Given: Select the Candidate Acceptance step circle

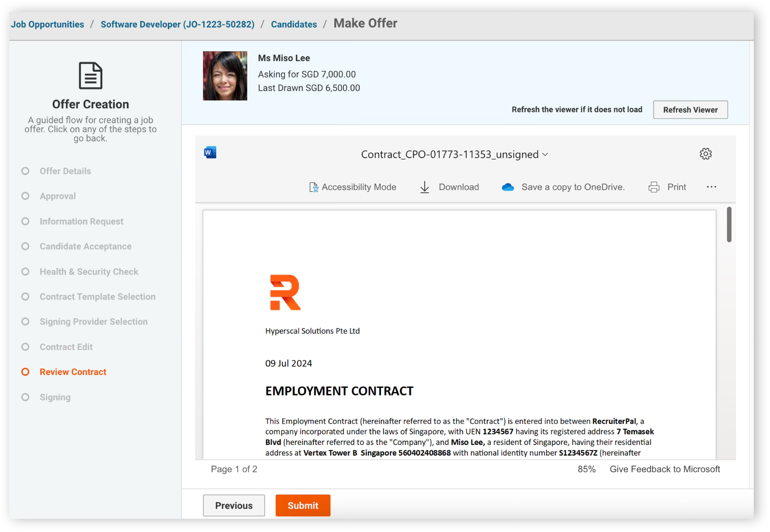Looking at the screenshot, I should coord(25,246).
